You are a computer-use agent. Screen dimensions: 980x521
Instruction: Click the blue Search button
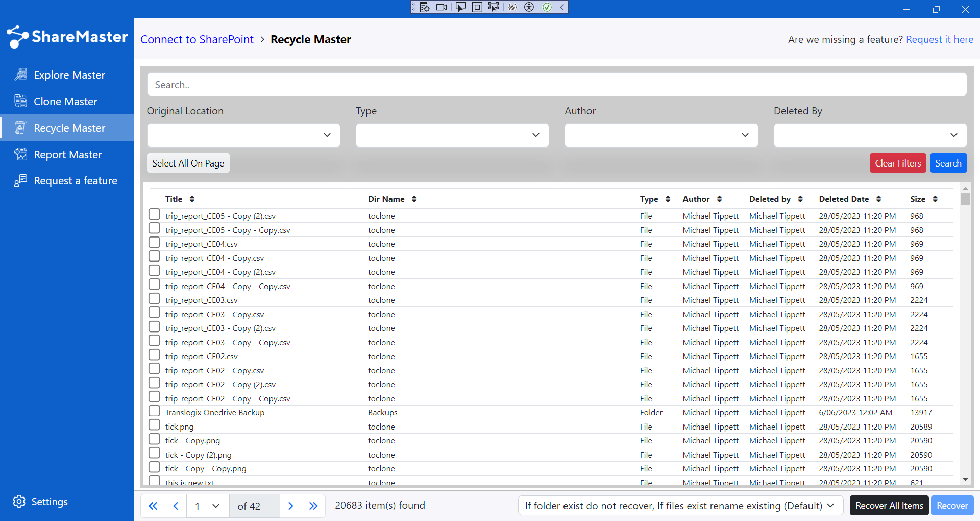click(948, 163)
